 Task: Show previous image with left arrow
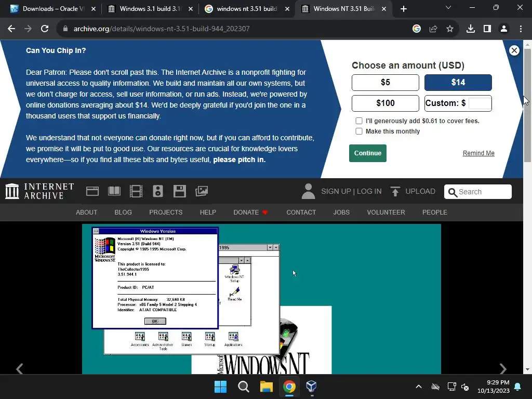click(x=20, y=368)
